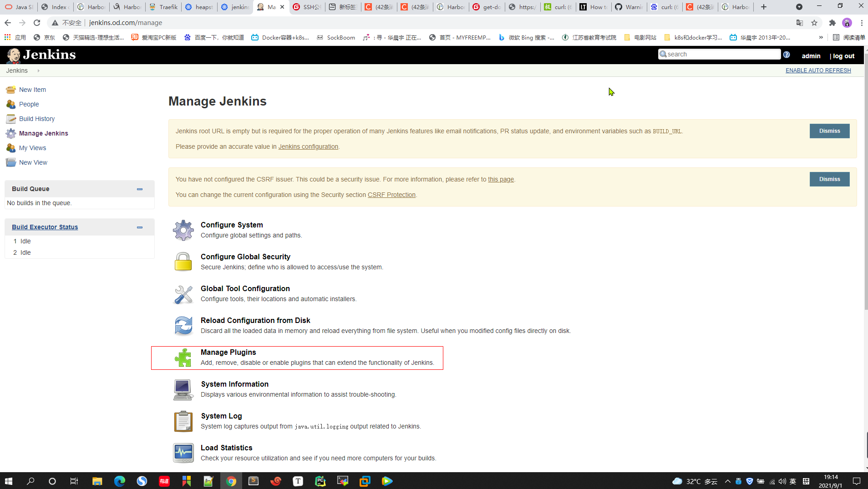Switch to the Warning GitHub tab
This screenshot has height=489, width=868.
(629, 7)
